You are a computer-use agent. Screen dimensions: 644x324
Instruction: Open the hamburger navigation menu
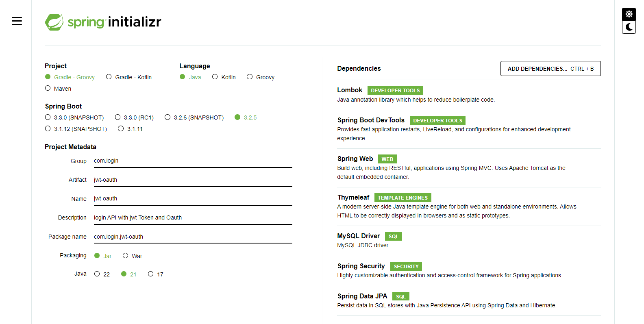[17, 21]
